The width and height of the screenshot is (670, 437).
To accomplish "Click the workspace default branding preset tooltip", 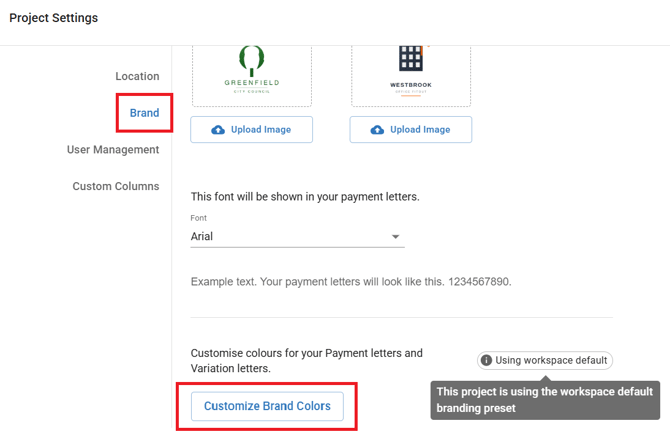I will point(545,400).
